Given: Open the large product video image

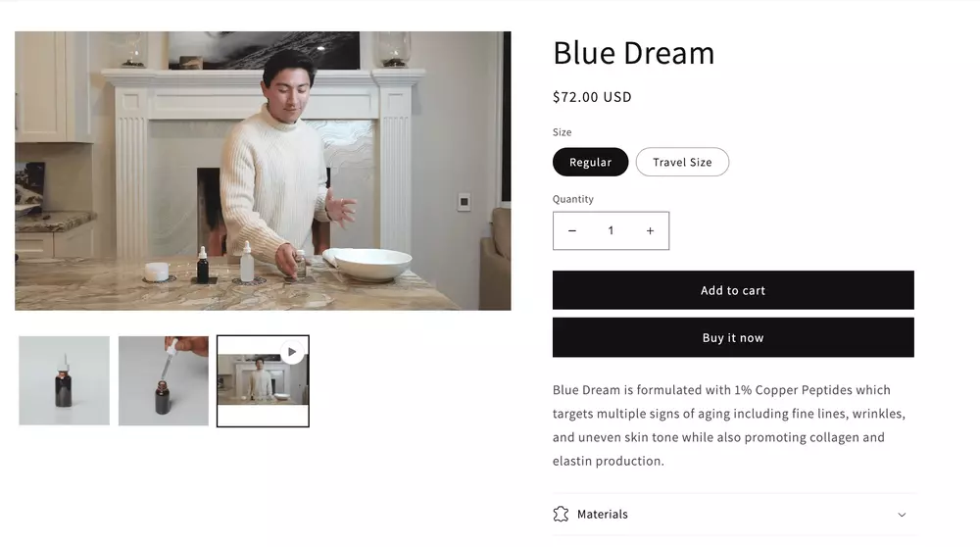Looking at the screenshot, I should point(263,171).
